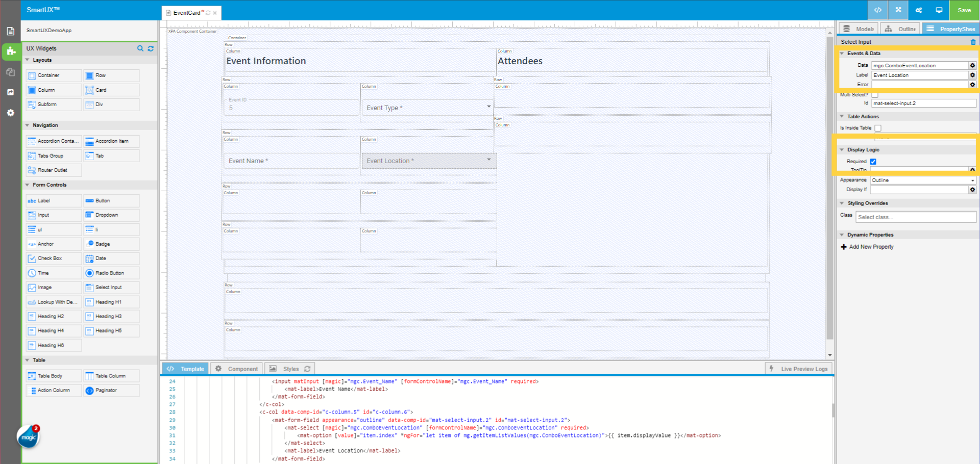Open the Appearance dropdown
Viewport: 980px width, 464px height.
(x=922, y=179)
